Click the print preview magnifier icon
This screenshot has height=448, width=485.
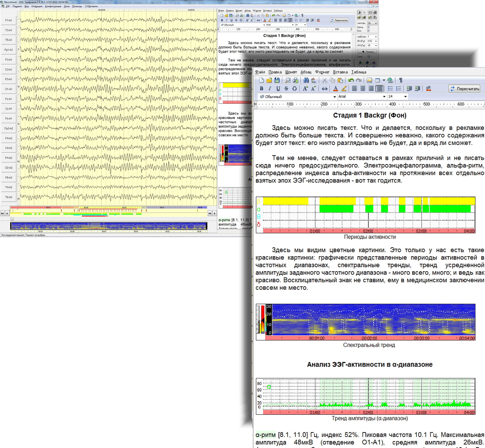(288, 80)
